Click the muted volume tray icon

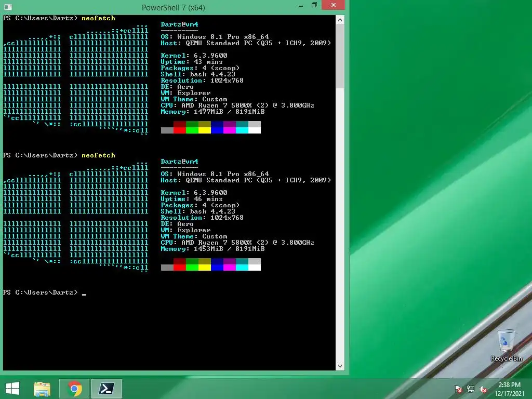483,389
